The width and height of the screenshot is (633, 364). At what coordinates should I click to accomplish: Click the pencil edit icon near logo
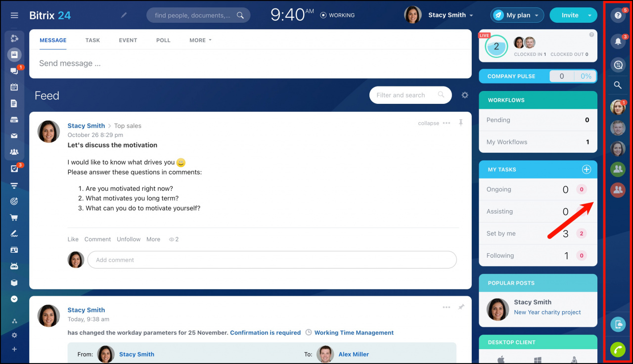124,15
